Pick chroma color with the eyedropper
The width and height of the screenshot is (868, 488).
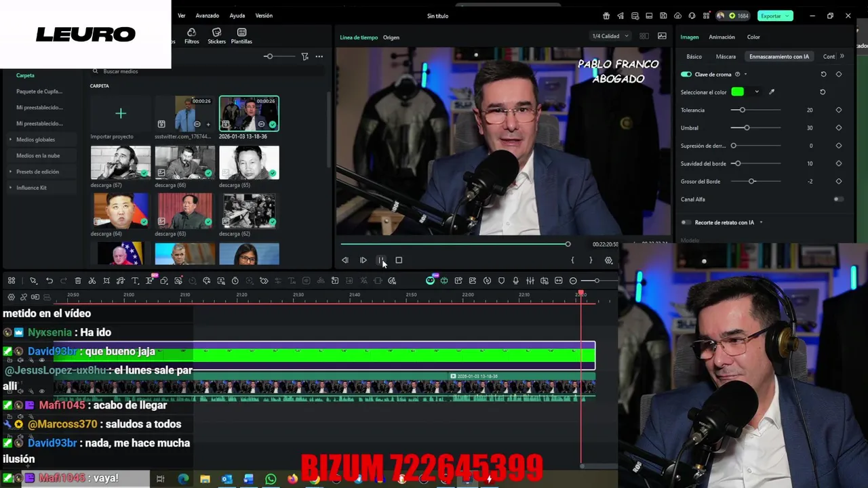(x=771, y=92)
